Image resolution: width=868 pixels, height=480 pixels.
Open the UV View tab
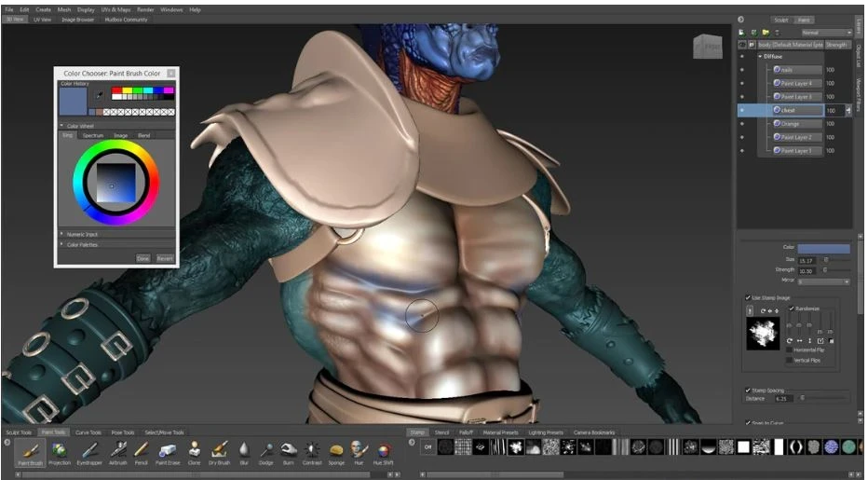(x=42, y=20)
